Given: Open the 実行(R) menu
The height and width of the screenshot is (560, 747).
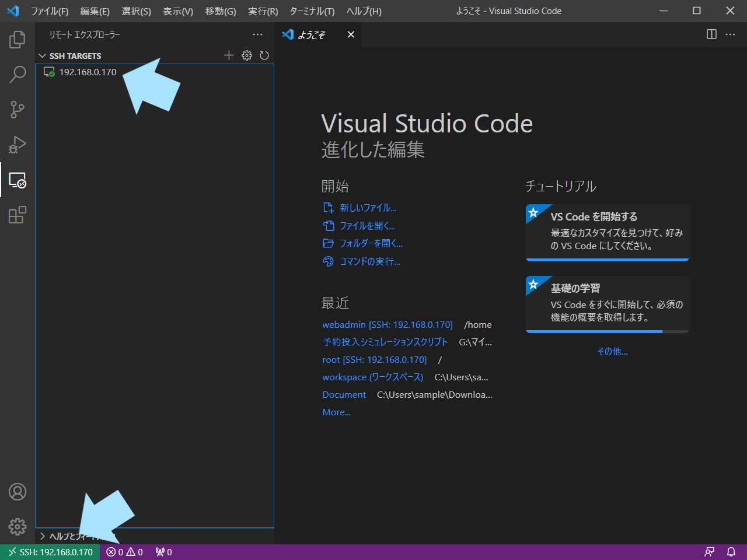Looking at the screenshot, I should 263,11.
